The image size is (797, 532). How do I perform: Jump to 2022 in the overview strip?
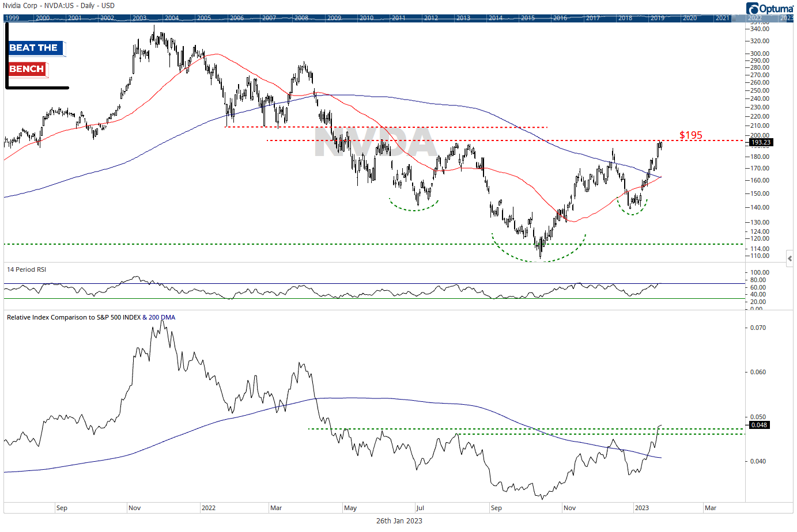pyautogui.click(x=755, y=18)
